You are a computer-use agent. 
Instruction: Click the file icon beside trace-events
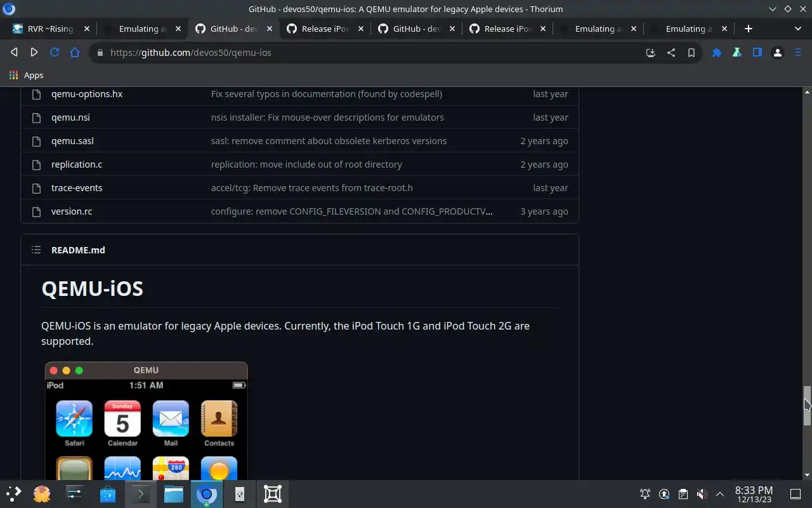pyautogui.click(x=36, y=188)
